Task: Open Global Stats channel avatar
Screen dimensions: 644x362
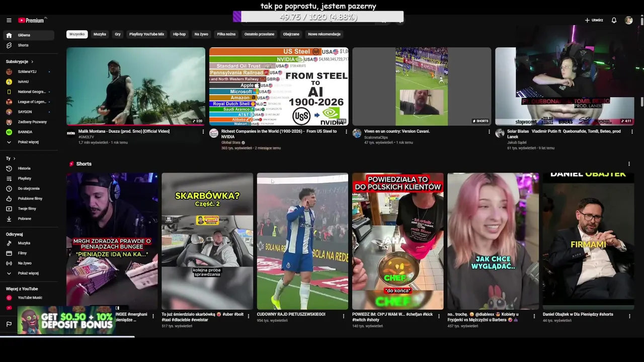Action: click(x=214, y=133)
